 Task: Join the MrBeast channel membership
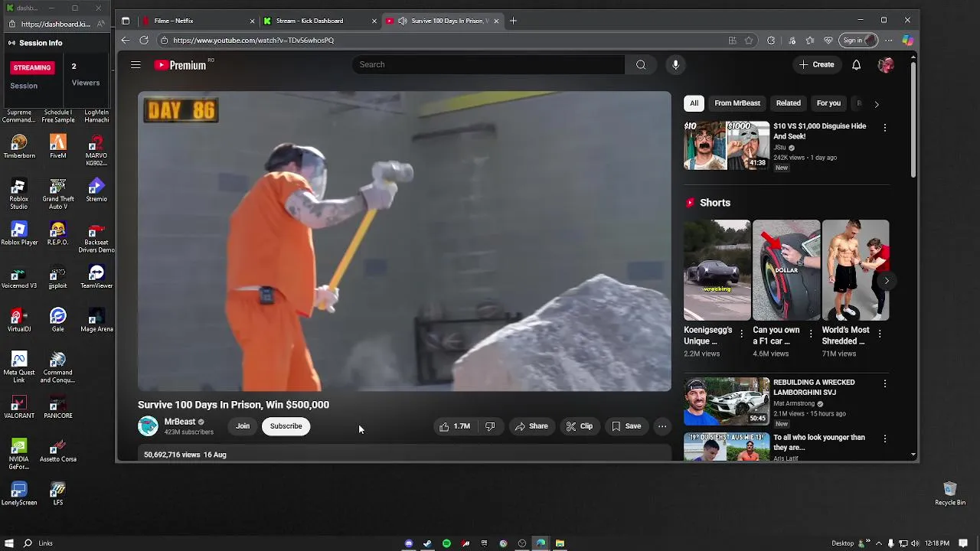point(243,426)
